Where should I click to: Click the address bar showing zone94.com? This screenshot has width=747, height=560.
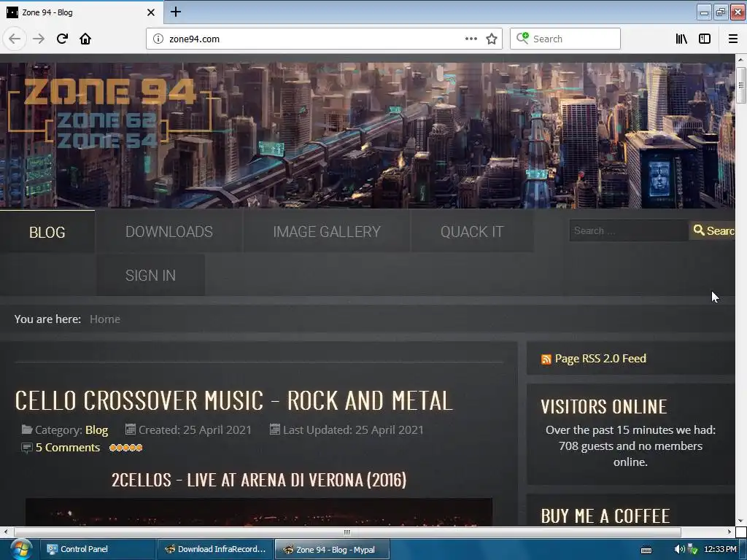[324, 39]
